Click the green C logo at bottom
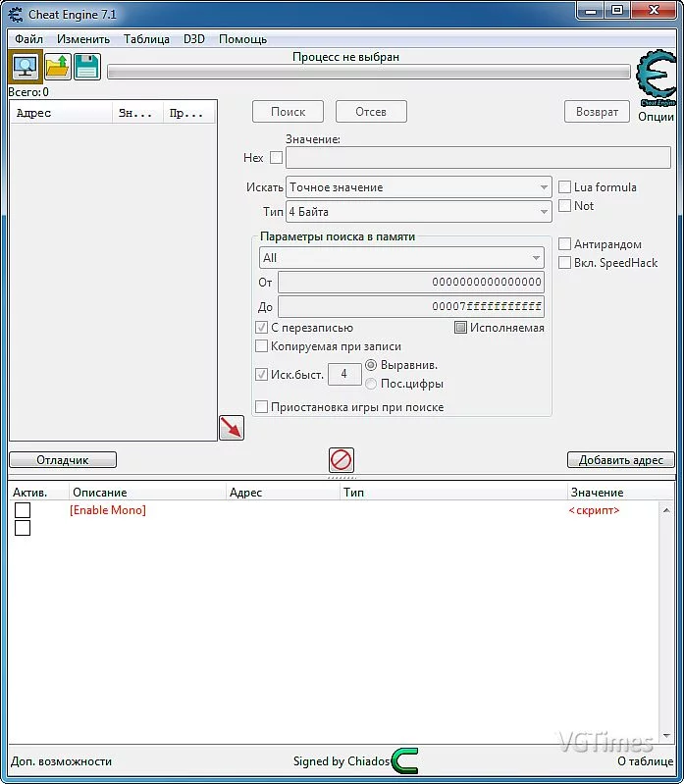Screen dimensions: 684x784 click(x=405, y=761)
